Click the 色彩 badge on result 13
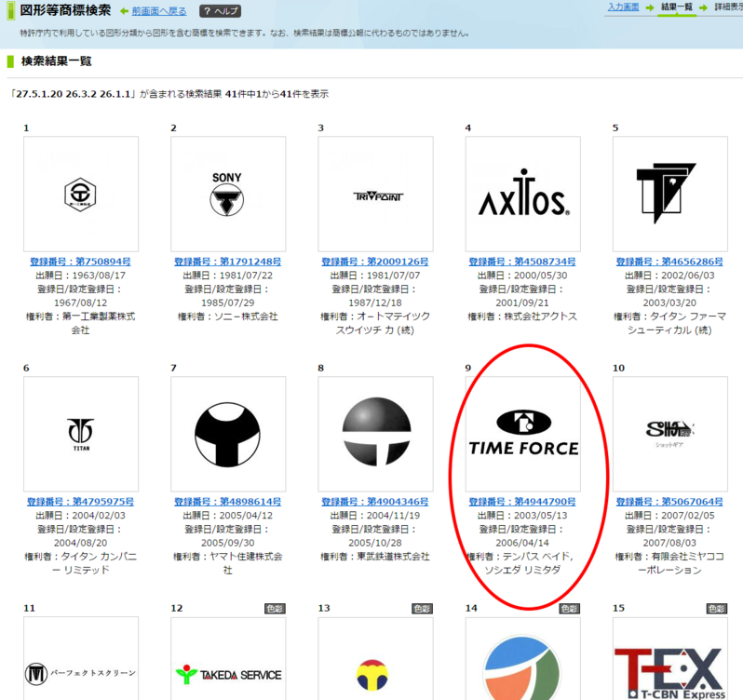Screen dimensions: 743x700 click(x=422, y=609)
